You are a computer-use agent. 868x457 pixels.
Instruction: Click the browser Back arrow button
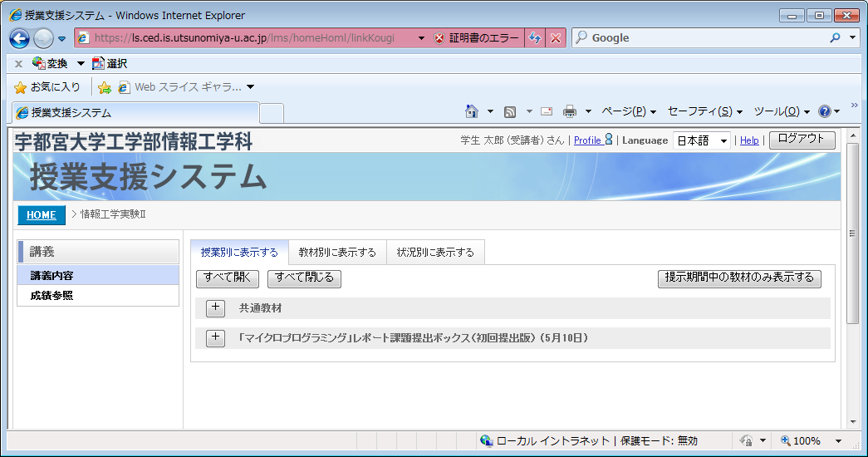[x=20, y=38]
